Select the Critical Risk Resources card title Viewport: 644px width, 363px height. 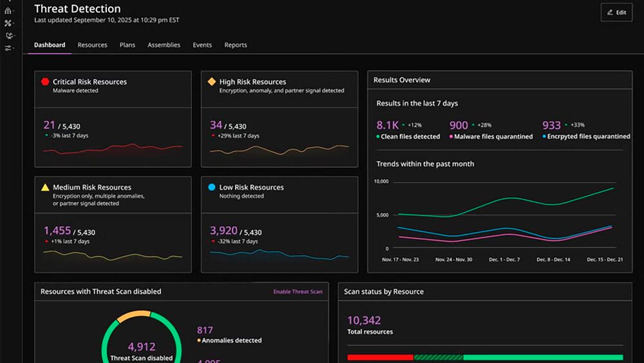click(90, 82)
